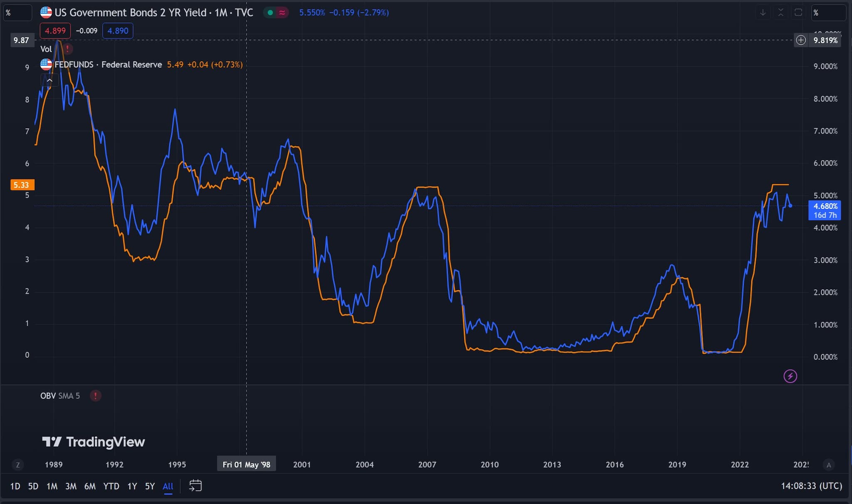Click 2004 on the time axis
Screen dimensions: 852x504
pos(364,464)
